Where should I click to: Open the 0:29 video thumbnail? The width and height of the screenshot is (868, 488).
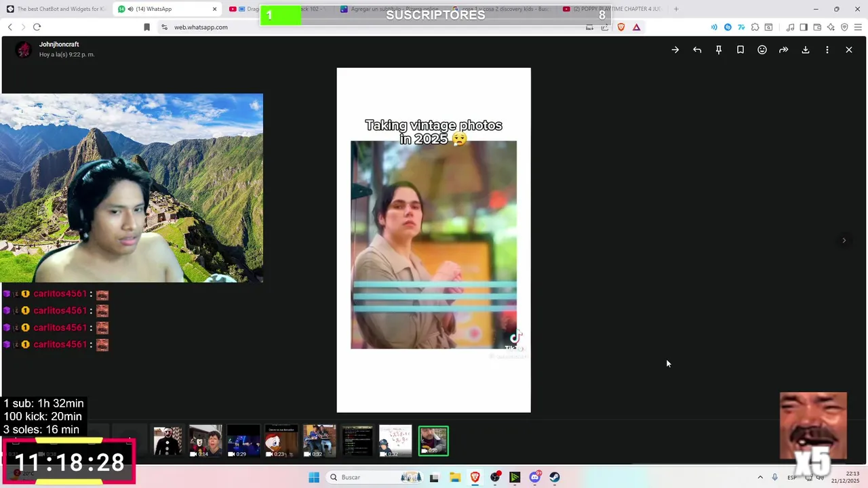tap(243, 441)
